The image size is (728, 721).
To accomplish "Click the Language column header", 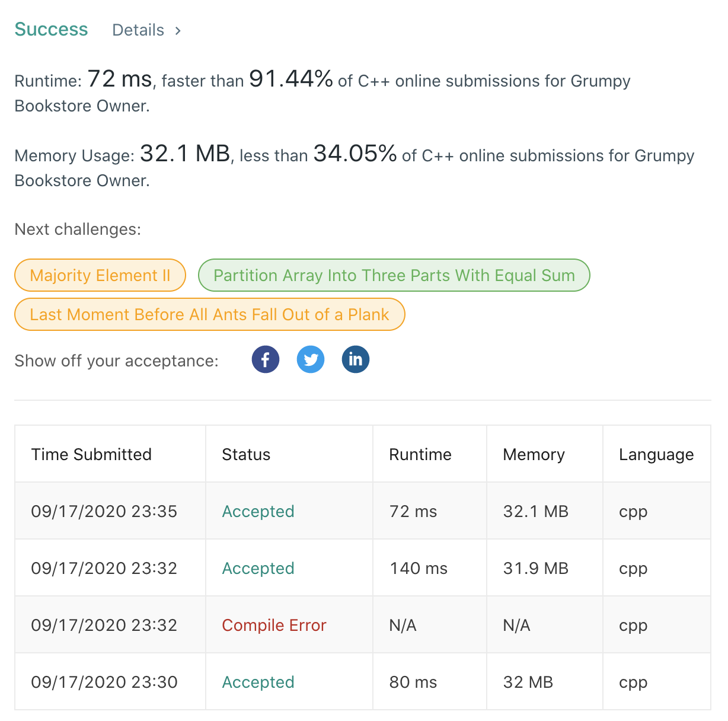I will 656,454.
